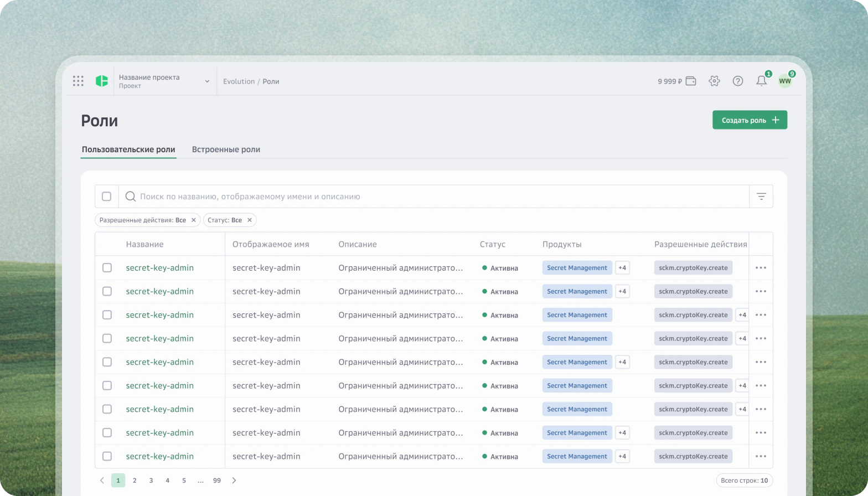Expand the pagination ellipsis

pyautogui.click(x=200, y=480)
